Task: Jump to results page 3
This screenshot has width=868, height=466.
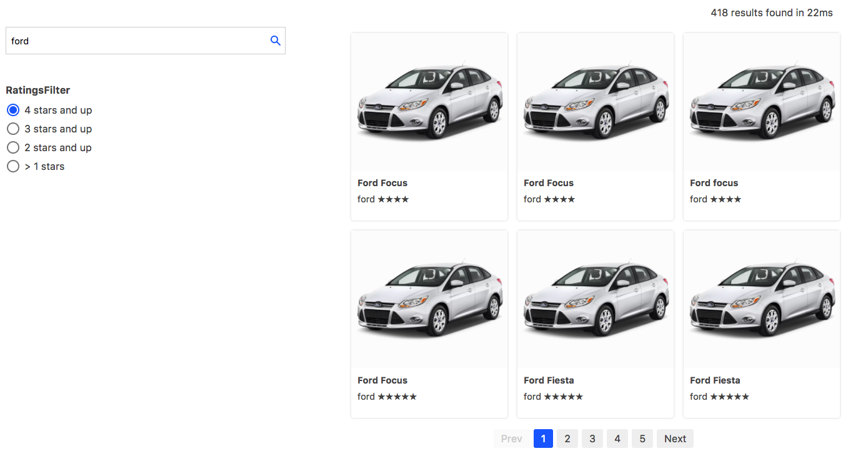Action: coord(592,439)
